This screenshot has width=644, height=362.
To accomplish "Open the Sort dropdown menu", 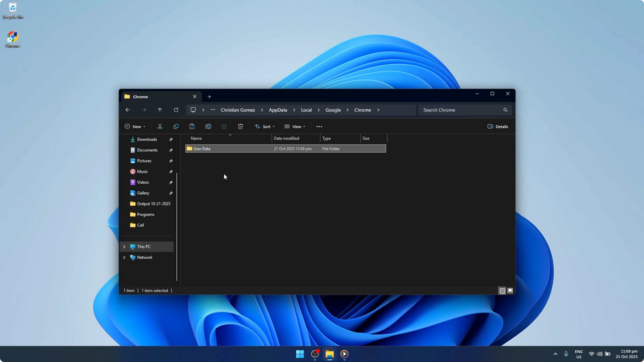I will [x=265, y=126].
